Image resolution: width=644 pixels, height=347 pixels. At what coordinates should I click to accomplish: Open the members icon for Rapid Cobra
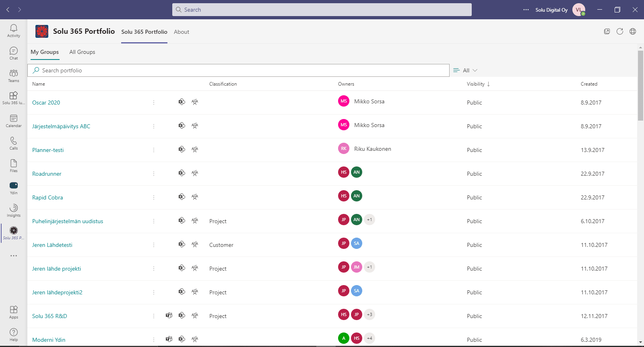click(195, 197)
